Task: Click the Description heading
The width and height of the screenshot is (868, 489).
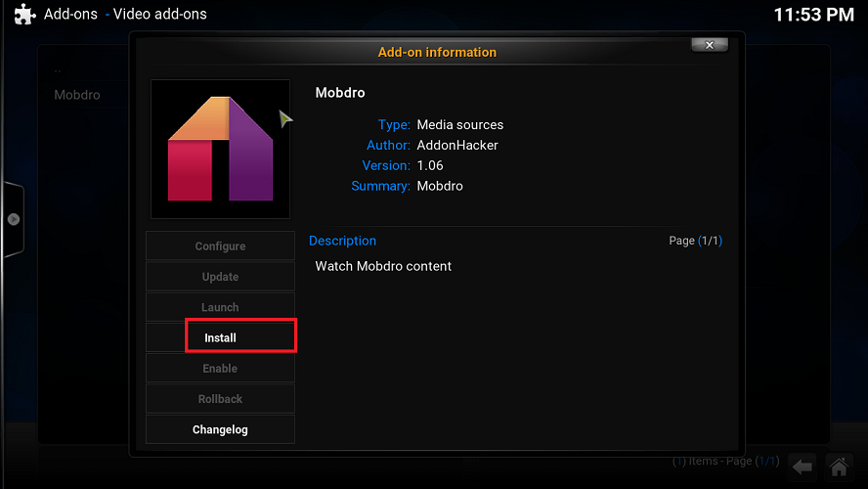Action: point(342,241)
